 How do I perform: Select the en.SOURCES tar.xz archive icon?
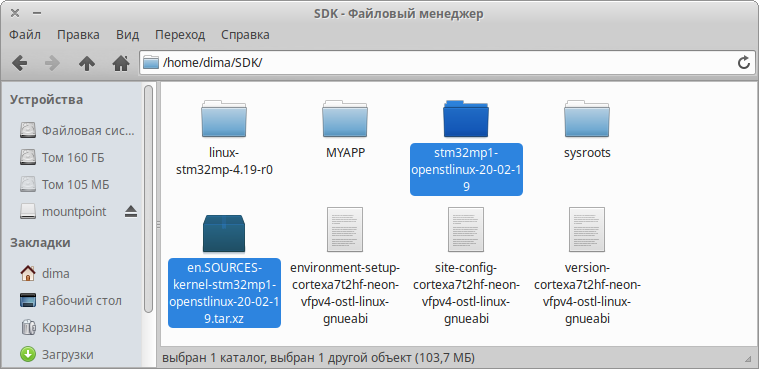(x=224, y=233)
